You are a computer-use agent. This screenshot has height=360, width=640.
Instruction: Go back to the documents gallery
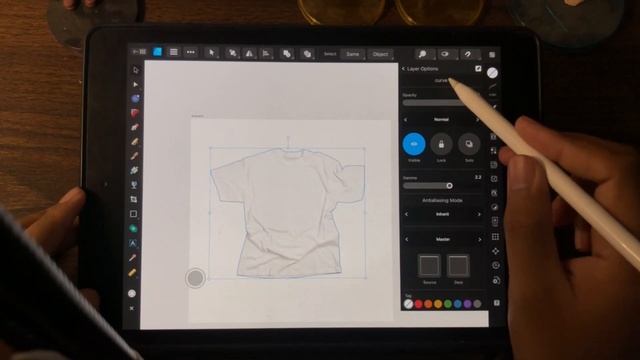click(139, 52)
